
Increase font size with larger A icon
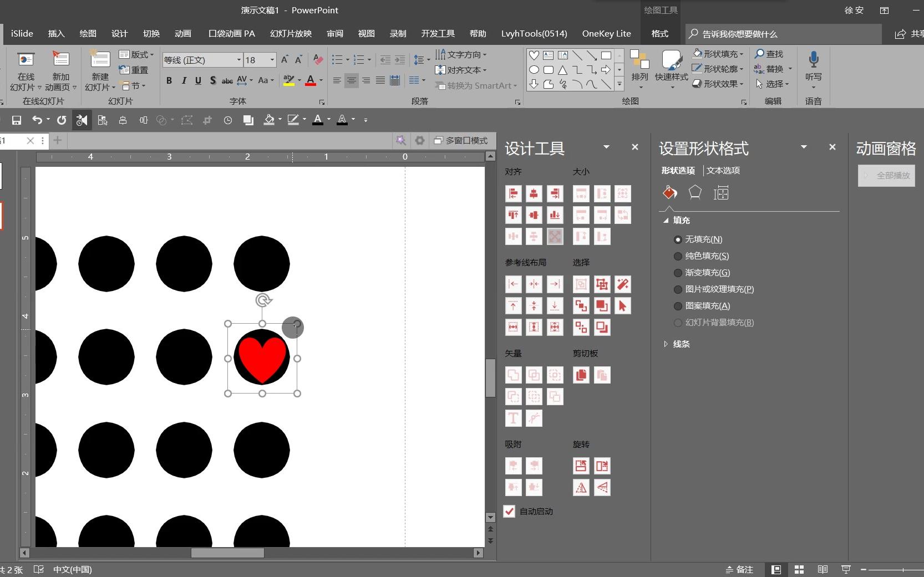click(285, 59)
